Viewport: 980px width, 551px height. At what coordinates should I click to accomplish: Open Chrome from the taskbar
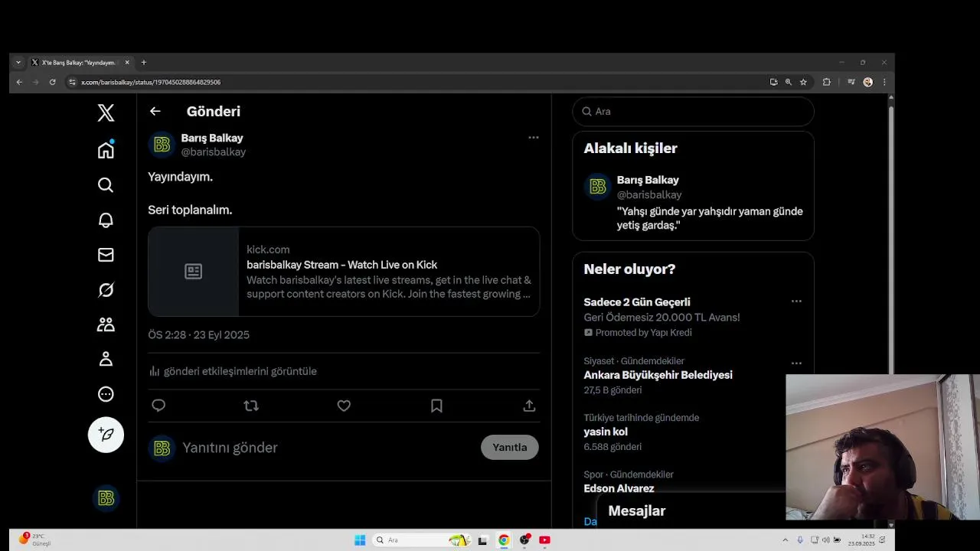[x=504, y=540]
